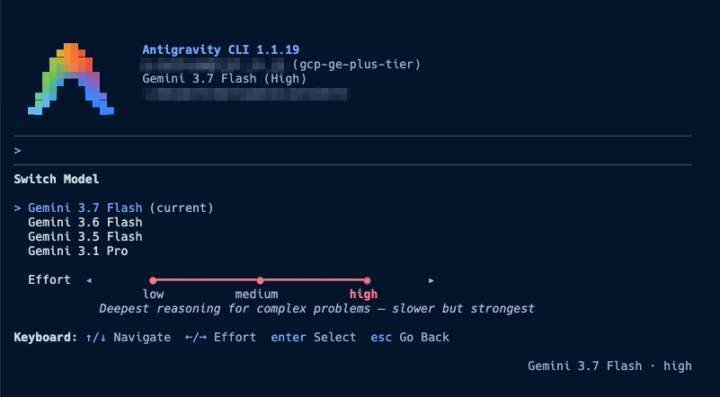The height and width of the screenshot is (397, 720).
Task: Click the selection caret beside Gemini 3.7 Flash
Action: (17, 208)
